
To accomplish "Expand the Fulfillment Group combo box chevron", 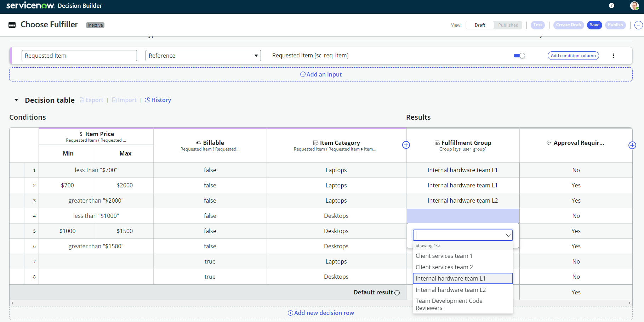I will point(508,235).
